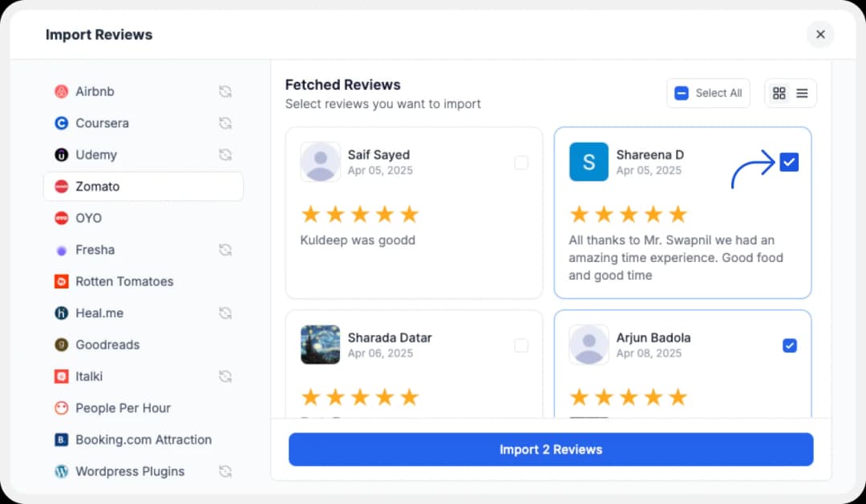
Task: Uncheck Shareena D's selected review
Action: [x=789, y=161]
